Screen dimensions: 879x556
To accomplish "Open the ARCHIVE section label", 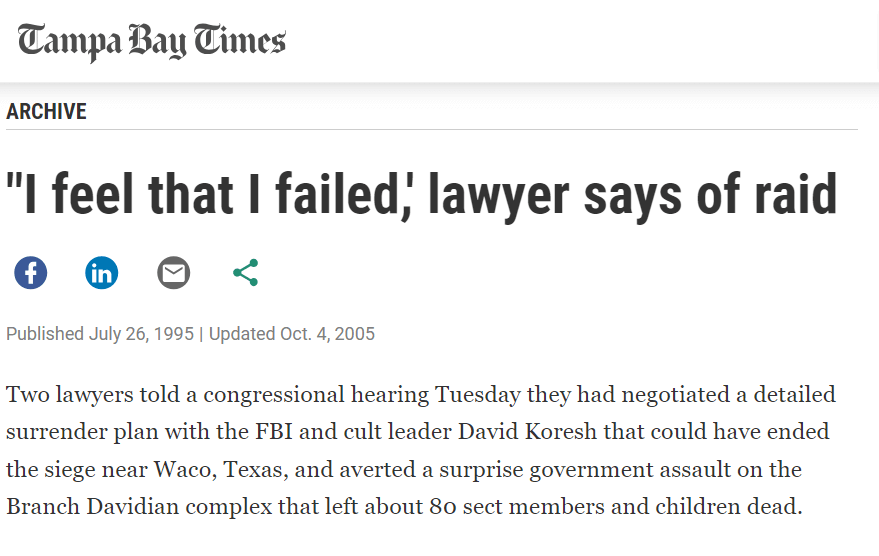I will click(46, 112).
